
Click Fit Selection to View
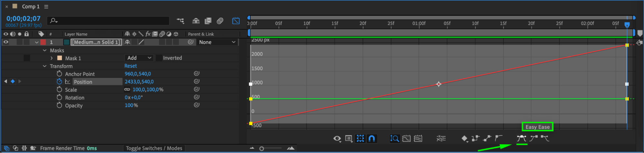[407, 138]
